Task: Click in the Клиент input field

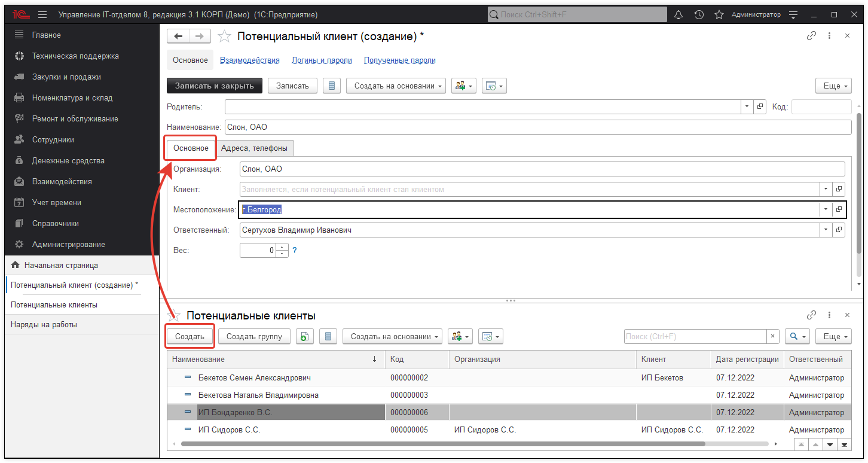Action: [x=528, y=190]
